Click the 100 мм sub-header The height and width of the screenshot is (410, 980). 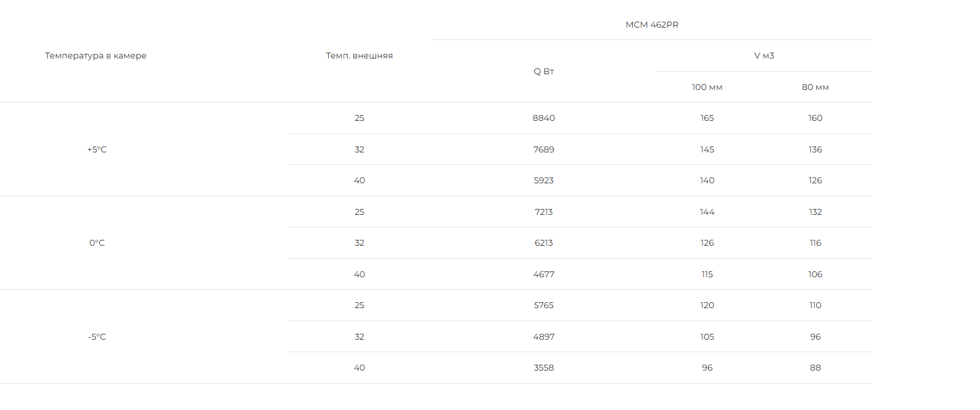(707, 87)
